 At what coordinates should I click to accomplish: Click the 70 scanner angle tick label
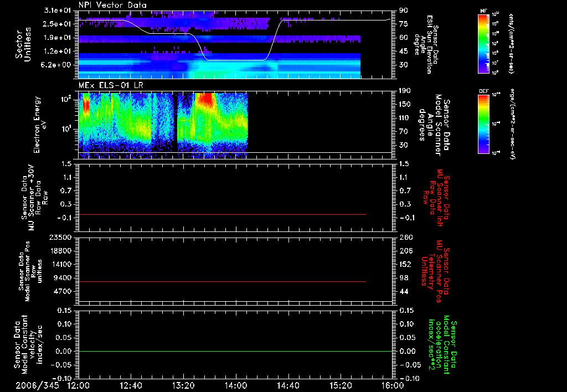pyautogui.click(x=404, y=132)
